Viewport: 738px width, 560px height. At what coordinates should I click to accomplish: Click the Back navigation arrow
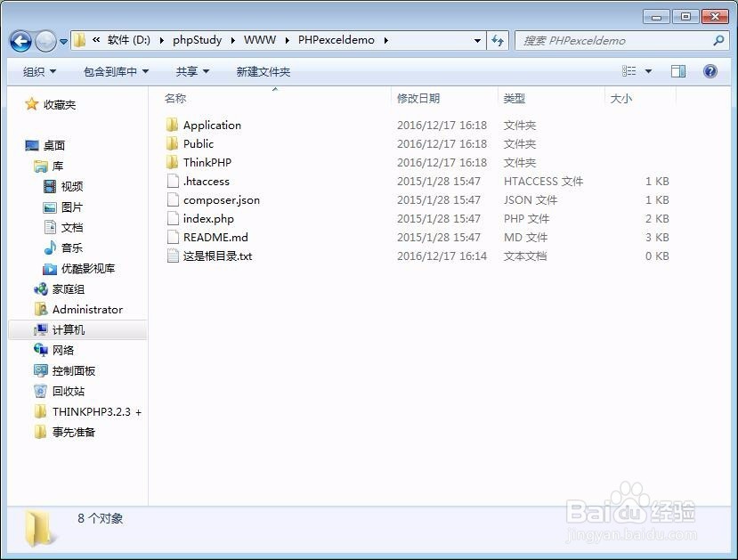pyautogui.click(x=20, y=40)
